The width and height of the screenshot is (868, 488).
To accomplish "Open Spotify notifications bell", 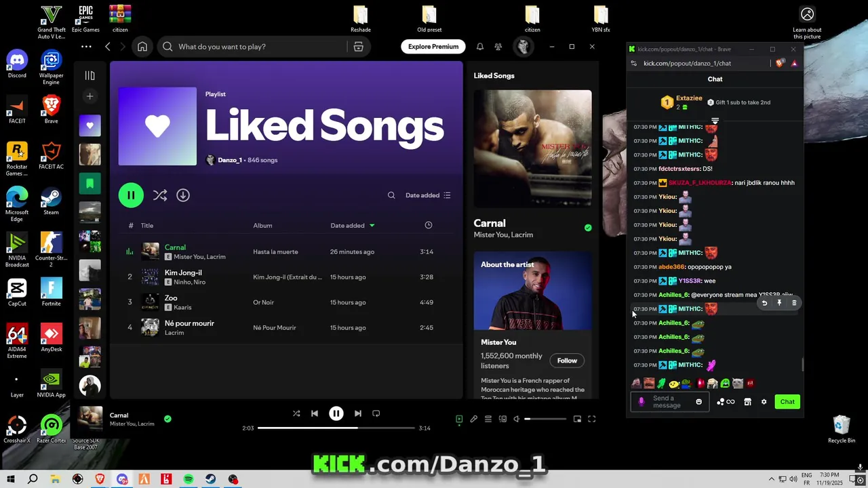I will pos(480,47).
